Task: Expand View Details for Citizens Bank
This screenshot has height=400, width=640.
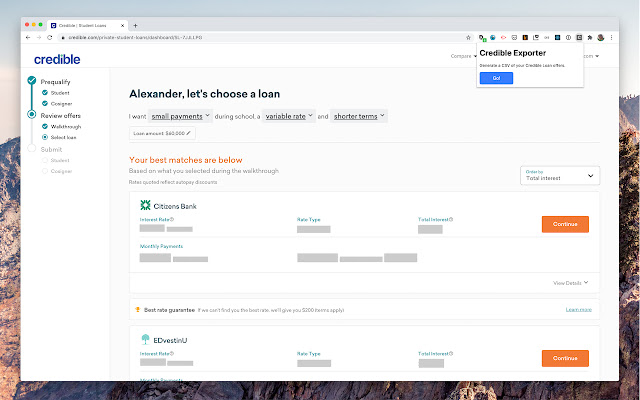Action: [x=571, y=283]
